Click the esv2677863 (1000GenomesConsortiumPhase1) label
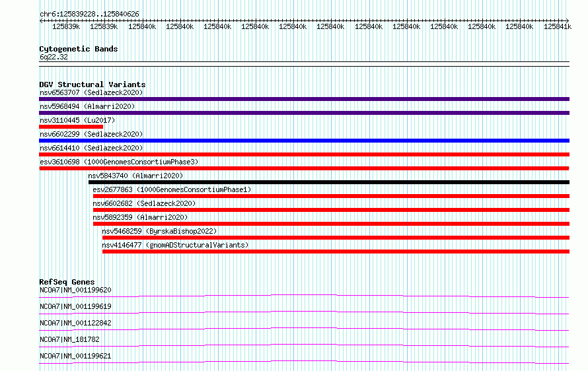 tap(172, 189)
